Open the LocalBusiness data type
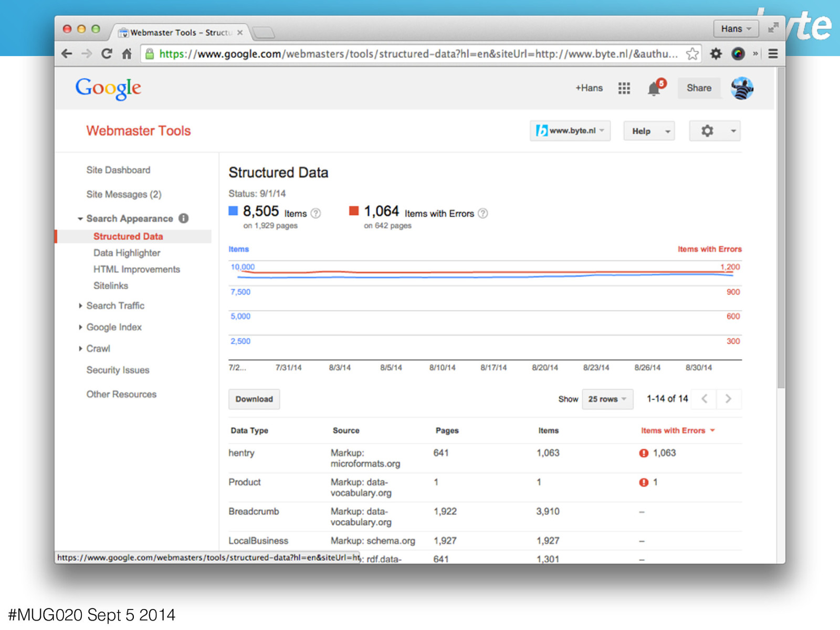The height and width of the screenshot is (630, 840). [258, 541]
